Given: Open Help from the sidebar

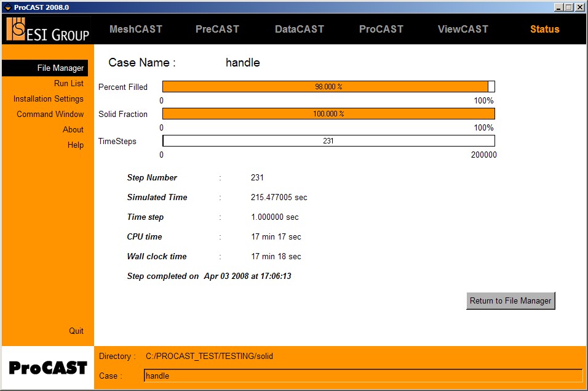Looking at the screenshot, I should [76, 145].
